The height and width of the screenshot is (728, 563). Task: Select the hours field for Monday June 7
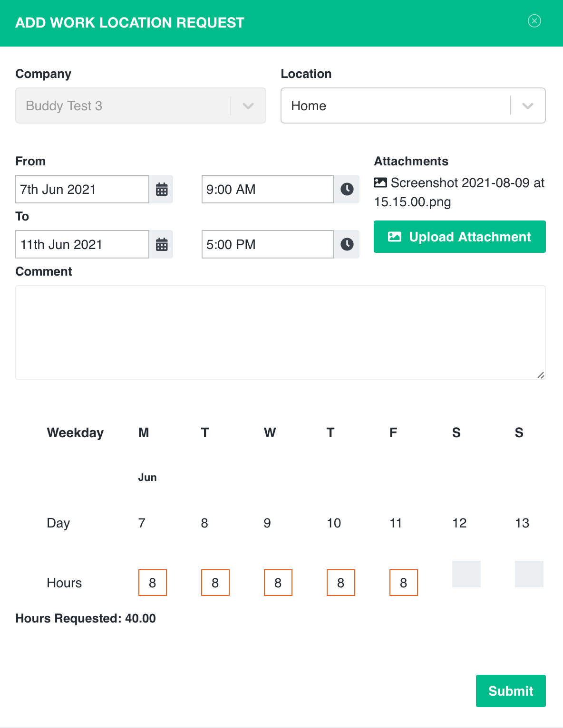[x=152, y=582]
